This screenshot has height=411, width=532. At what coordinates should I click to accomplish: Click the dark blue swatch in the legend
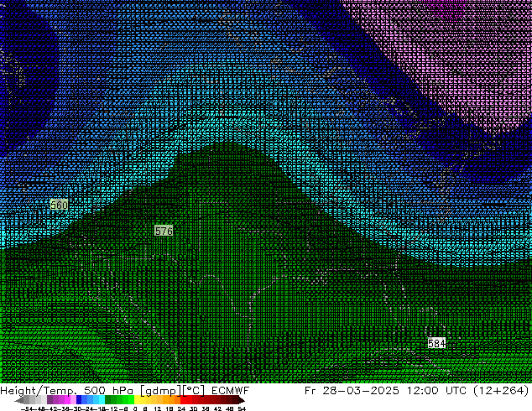click(79, 400)
